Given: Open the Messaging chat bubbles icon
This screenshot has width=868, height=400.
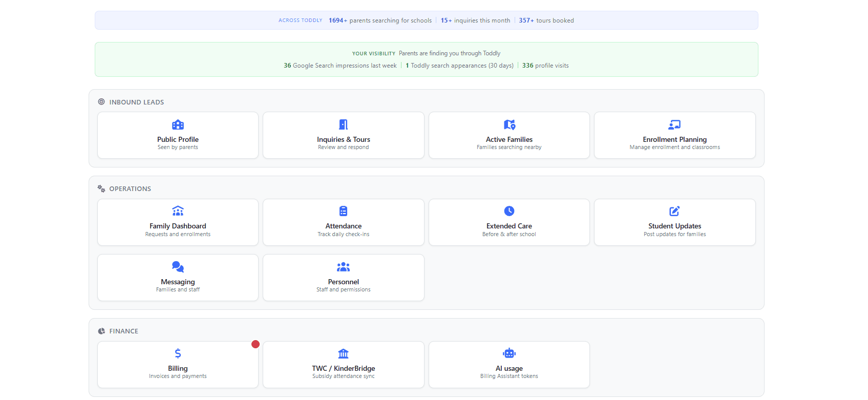Looking at the screenshot, I should (178, 267).
